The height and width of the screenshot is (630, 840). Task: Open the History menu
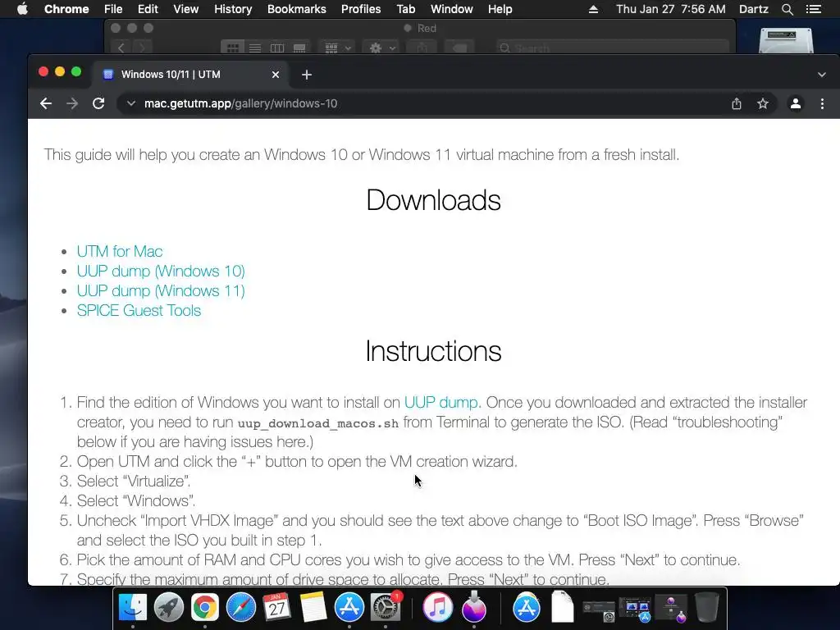[233, 9]
